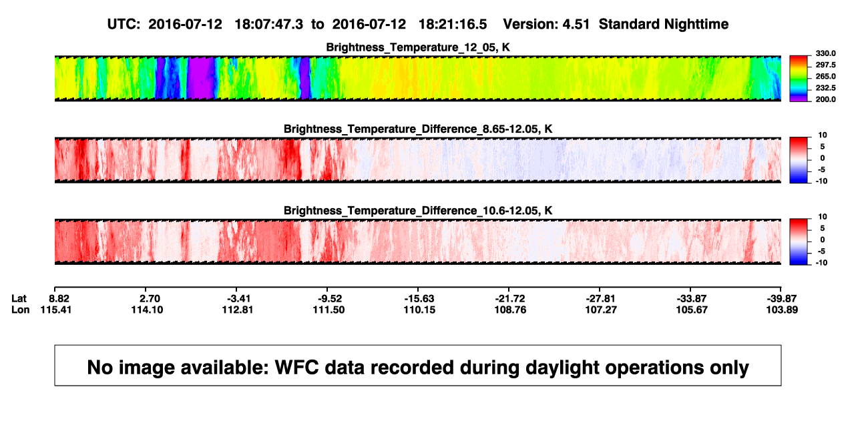The height and width of the screenshot is (445, 868).
Task: Click the Brightness_Temperature_12_05 color strip image
Action: point(417,79)
